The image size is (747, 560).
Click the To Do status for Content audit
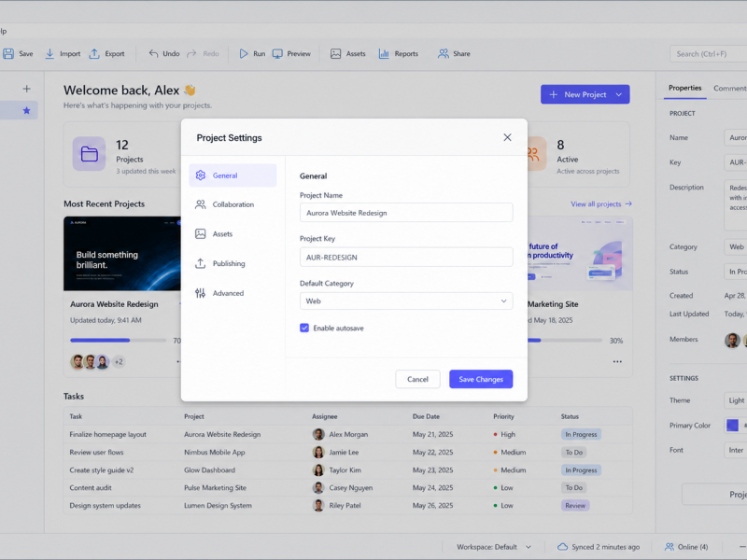(573, 487)
